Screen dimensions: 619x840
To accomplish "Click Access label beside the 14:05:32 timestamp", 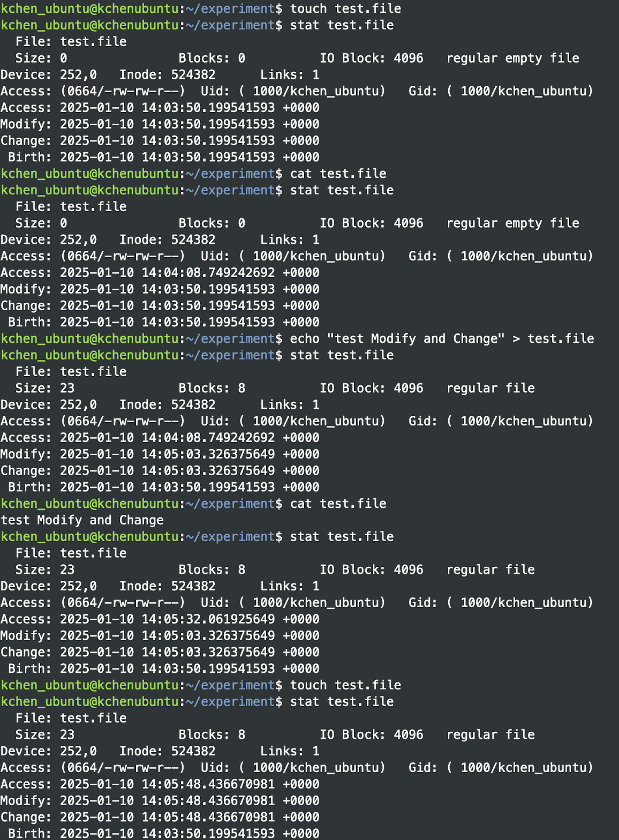I will (x=26, y=619).
